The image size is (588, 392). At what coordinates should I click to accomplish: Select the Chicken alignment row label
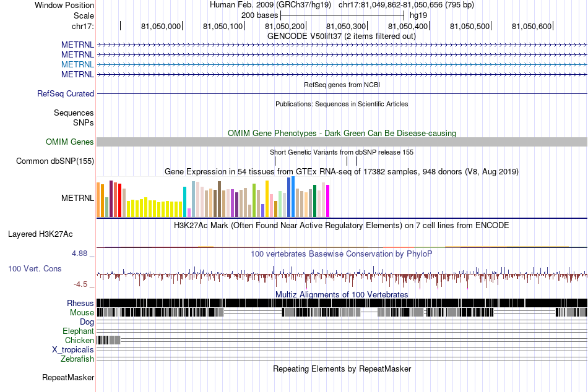(79, 340)
